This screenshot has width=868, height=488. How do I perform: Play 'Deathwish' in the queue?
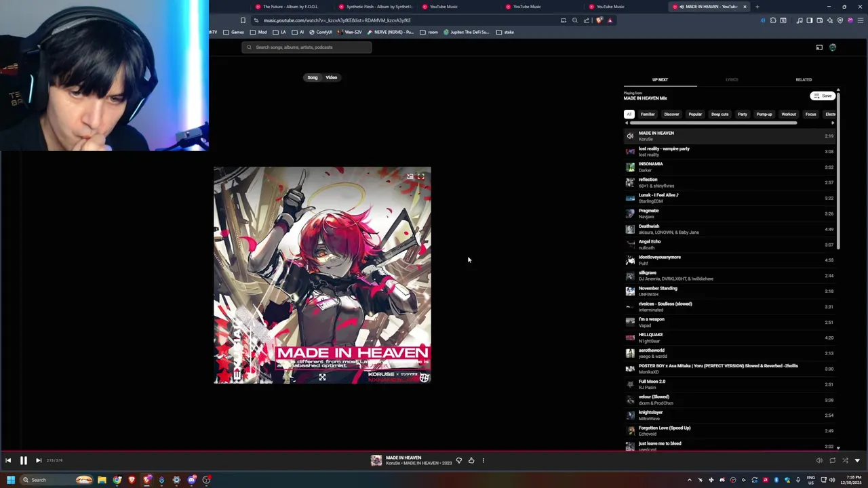pos(730,229)
